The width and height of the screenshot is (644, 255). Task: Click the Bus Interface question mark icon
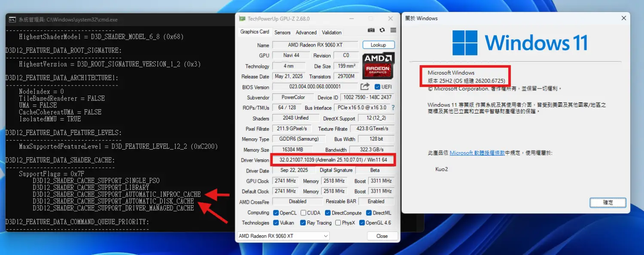coord(393,108)
